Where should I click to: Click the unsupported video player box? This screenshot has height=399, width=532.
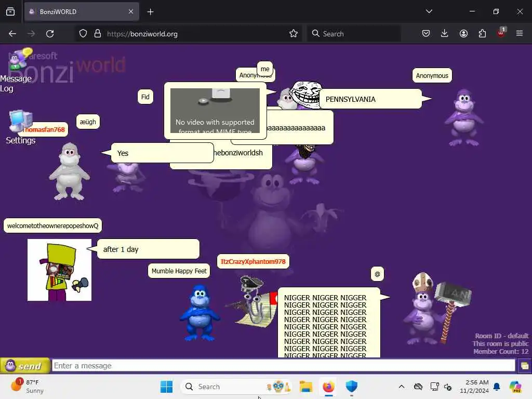[215, 111]
